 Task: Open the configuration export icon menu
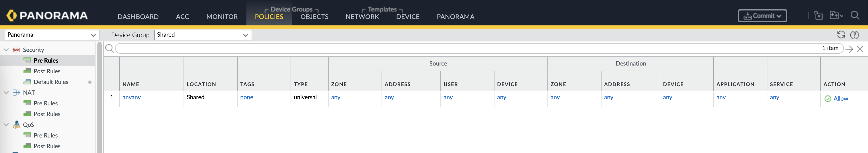click(836, 16)
